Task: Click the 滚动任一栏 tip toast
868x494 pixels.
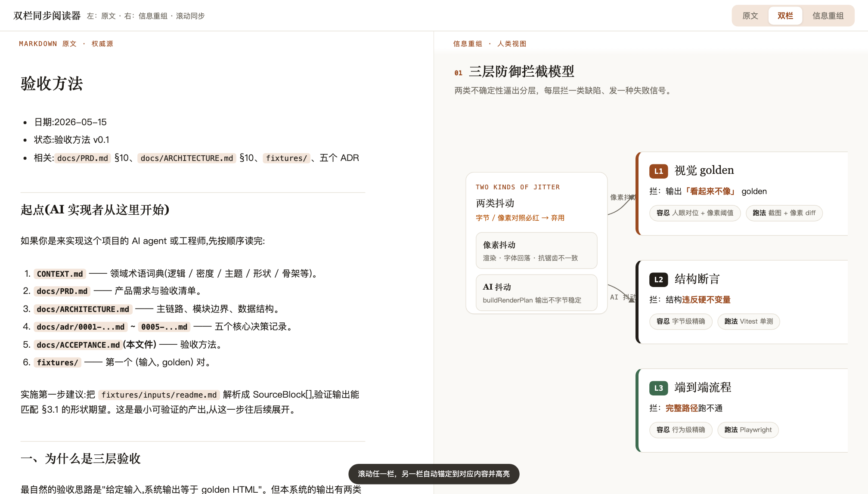Action: pyautogui.click(x=434, y=474)
